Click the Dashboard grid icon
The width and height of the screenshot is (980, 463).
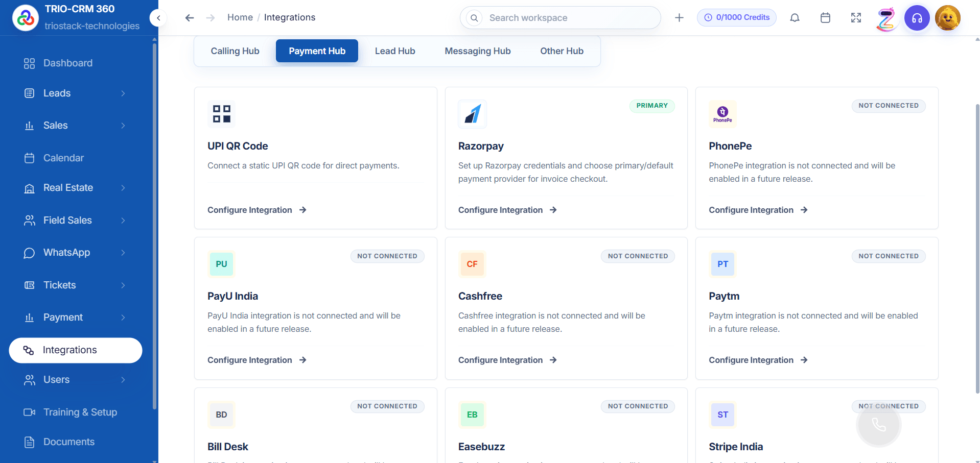pyautogui.click(x=30, y=63)
